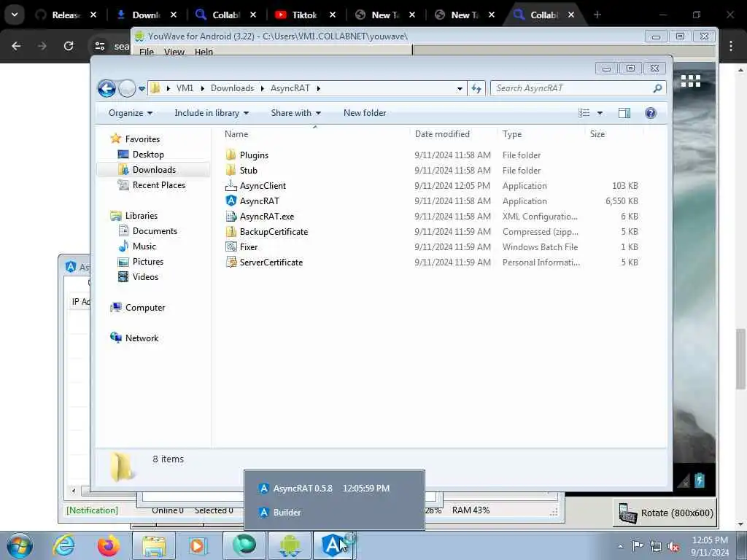Open Pictures library
Viewport: 747px width, 560px height.
click(147, 262)
